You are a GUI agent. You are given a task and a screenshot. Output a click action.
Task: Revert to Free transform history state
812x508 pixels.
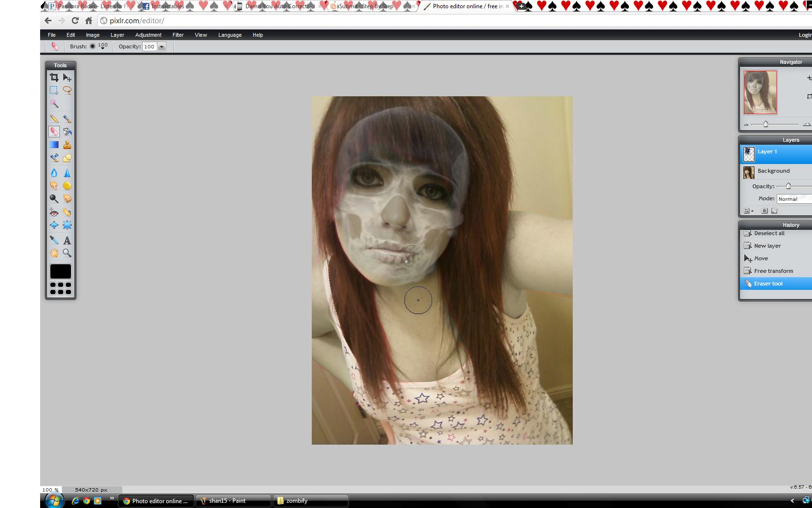pos(776,271)
